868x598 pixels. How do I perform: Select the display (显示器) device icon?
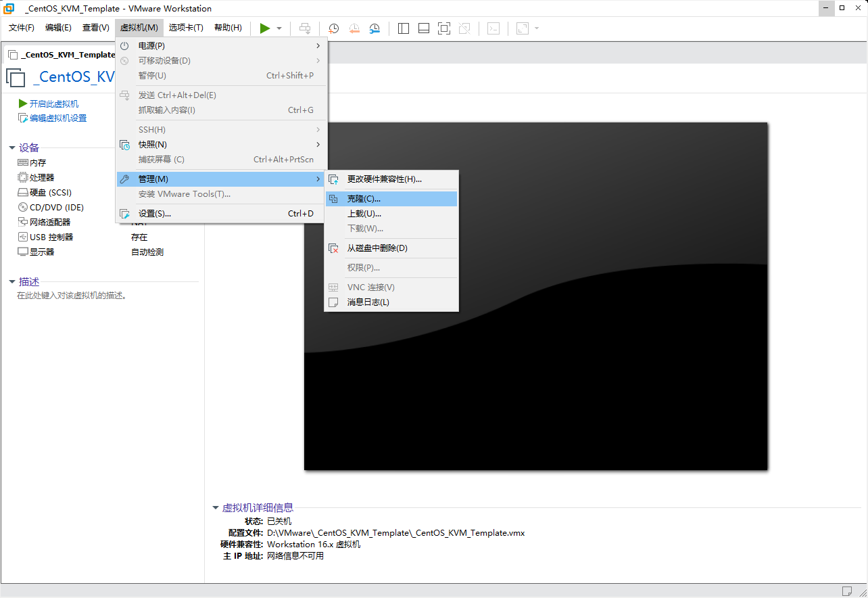pos(23,252)
